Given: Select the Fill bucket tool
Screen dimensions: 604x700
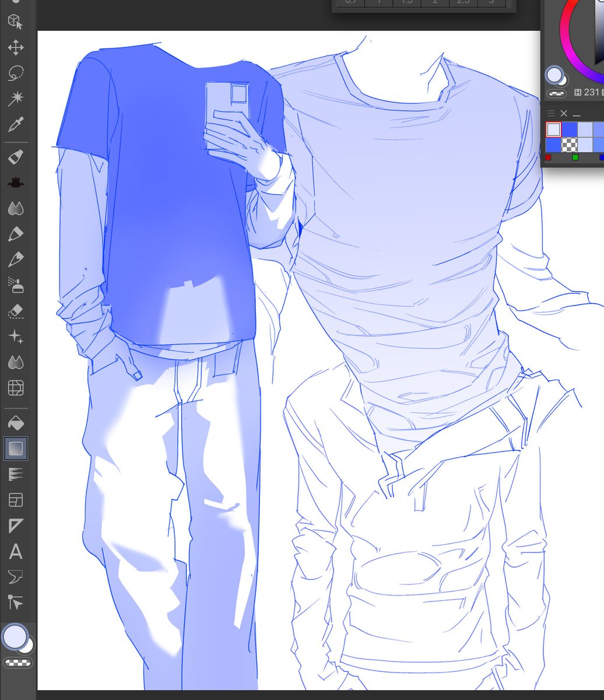Looking at the screenshot, I should pos(15,422).
